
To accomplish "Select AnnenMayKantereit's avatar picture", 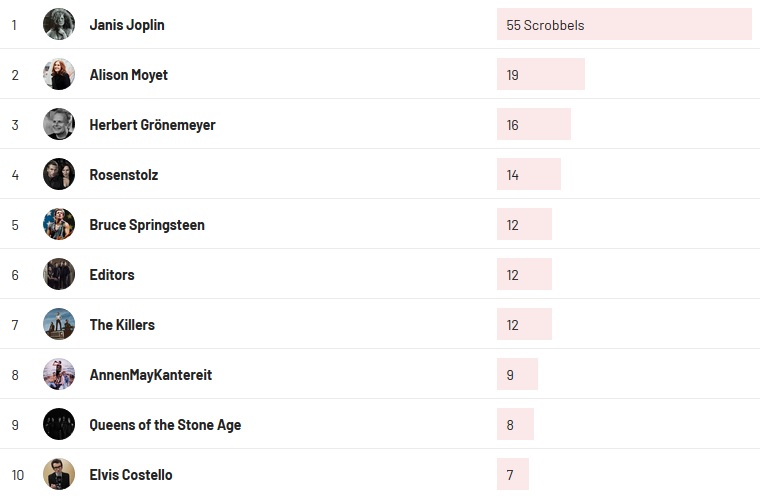I will pyautogui.click(x=59, y=374).
